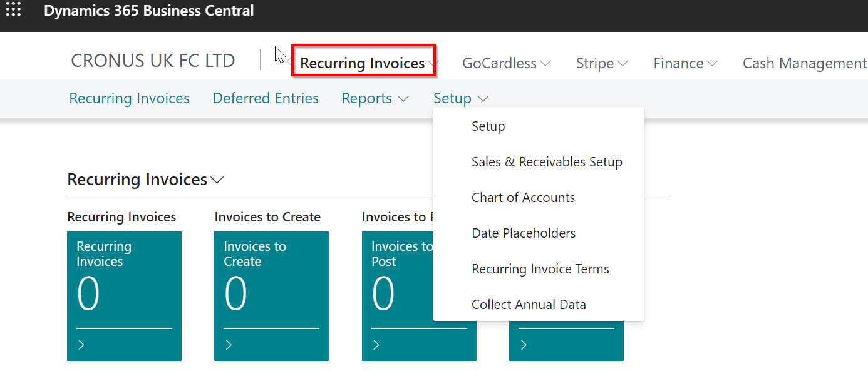Click arrow icon on Invoices to Create tile
This screenshot has width=868, height=376.
tap(229, 345)
